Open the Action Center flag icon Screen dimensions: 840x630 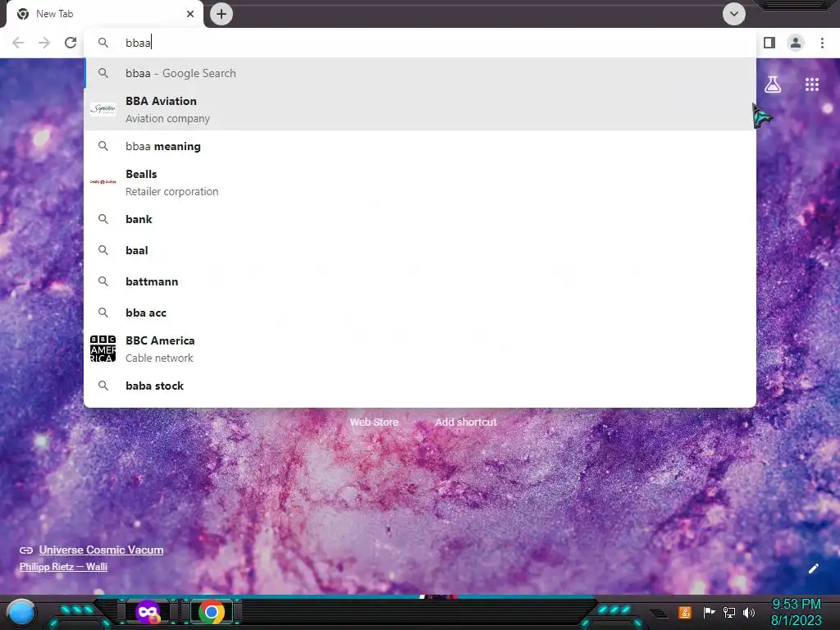point(709,612)
